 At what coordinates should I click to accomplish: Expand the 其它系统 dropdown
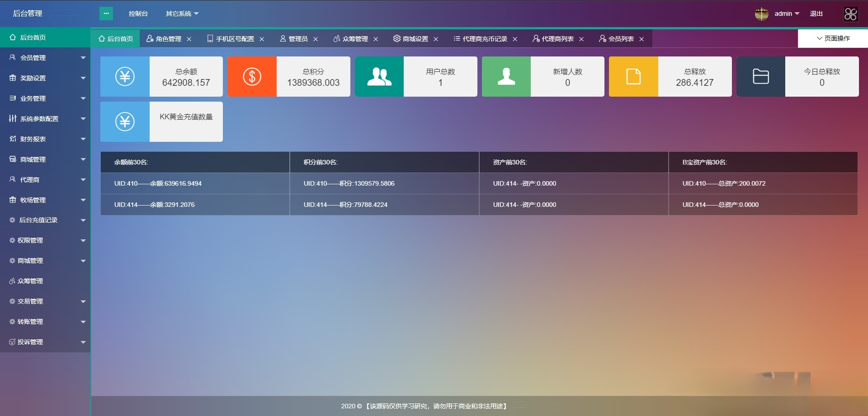pos(181,14)
